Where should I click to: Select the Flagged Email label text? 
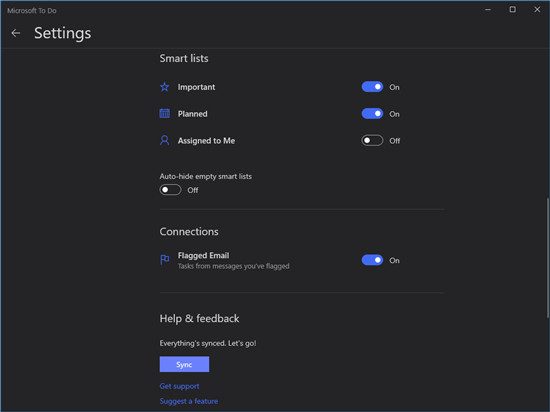[x=203, y=255]
